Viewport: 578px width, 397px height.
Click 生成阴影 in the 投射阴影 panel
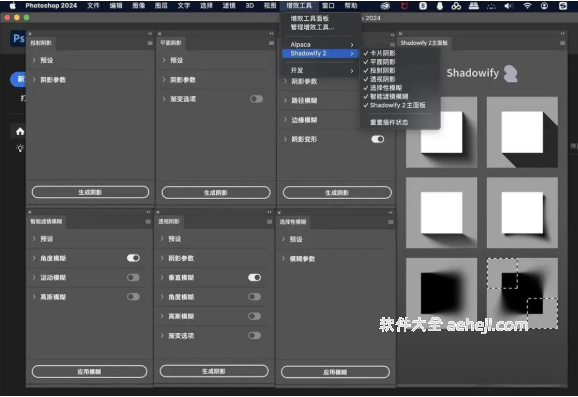(x=90, y=192)
